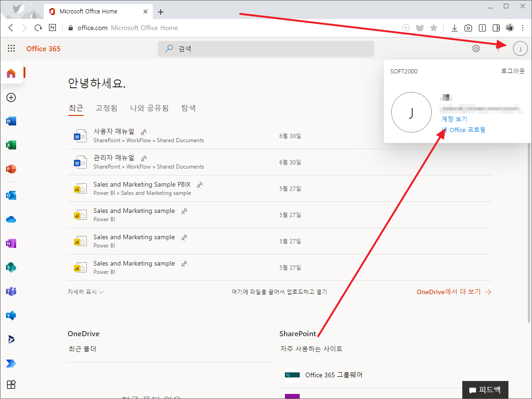The height and width of the screenshot is (399, 532).
Task: Open 관리자 매뉴얼 document
Action: pos(114,158)
